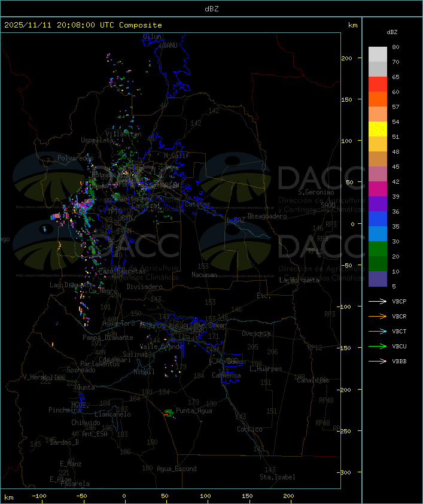Image resolution: width=423 pixels, height=504 pixels.
Task: Click the 'km' label at bottom left
Action: 8,497
